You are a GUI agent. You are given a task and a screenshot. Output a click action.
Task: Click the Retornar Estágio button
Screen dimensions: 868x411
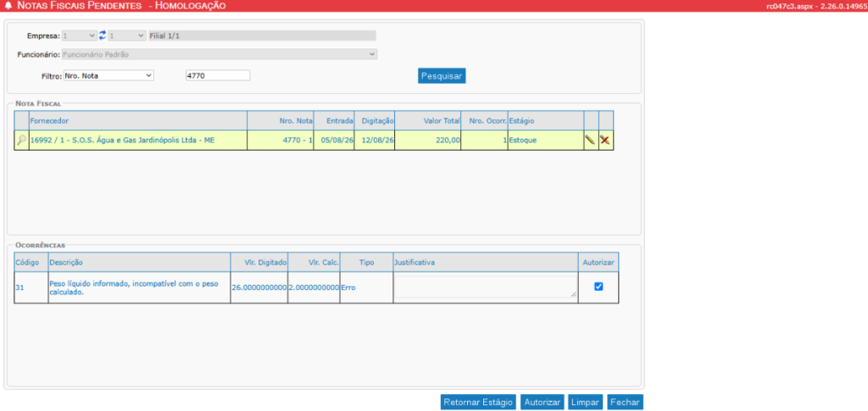pos(478,403)
